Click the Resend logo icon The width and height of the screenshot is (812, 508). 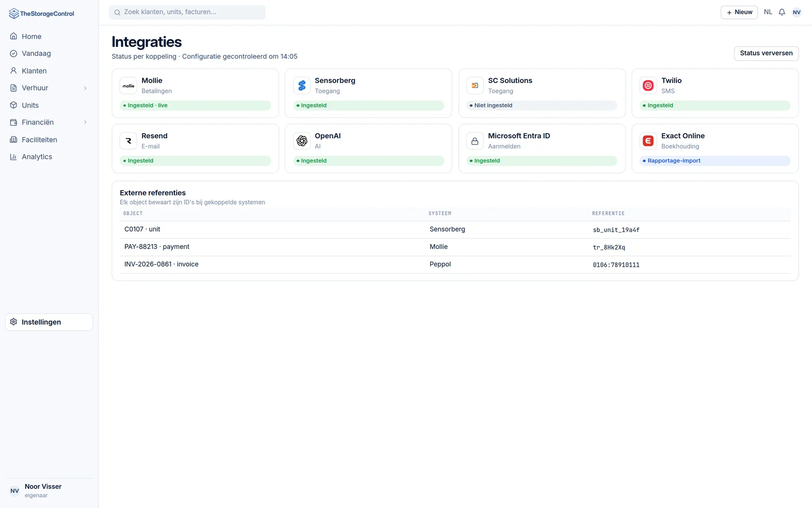(128, 141)
